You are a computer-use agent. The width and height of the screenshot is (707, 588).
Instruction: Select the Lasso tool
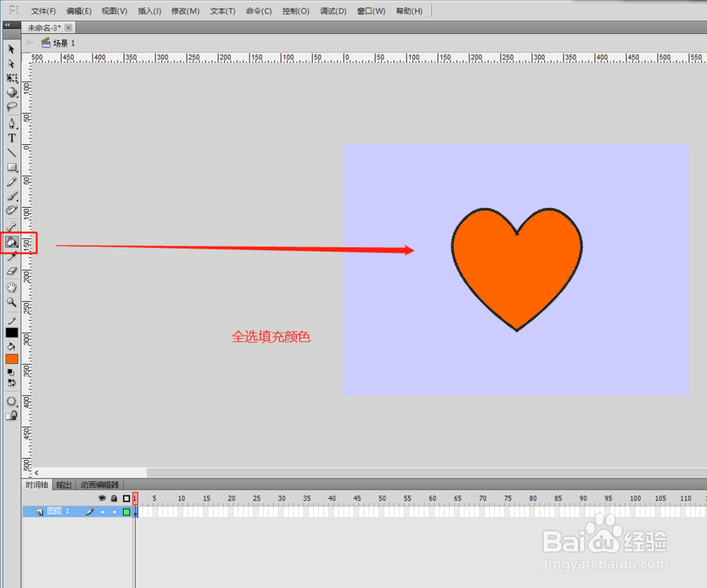[x=12, y=107]
